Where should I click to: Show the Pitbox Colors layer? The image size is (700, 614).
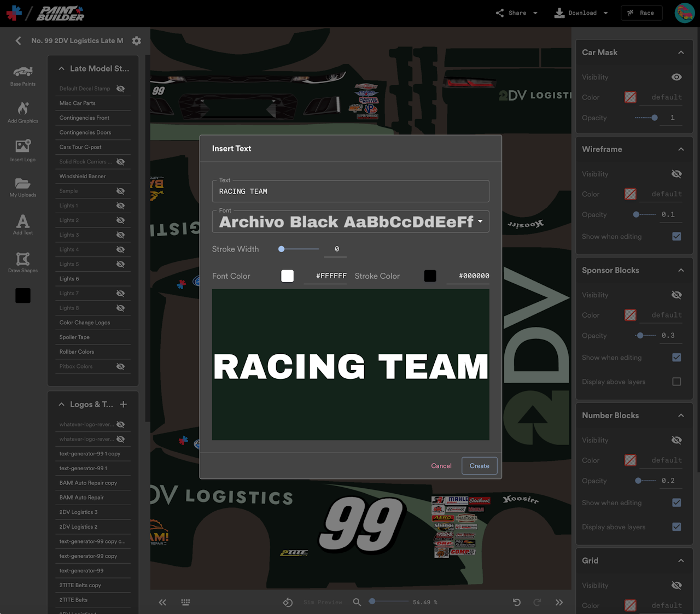click(121, 366)
